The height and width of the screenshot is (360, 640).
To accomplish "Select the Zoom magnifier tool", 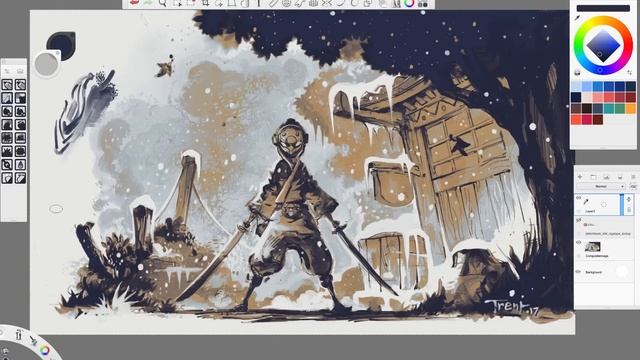I will [x=162, y=3].
